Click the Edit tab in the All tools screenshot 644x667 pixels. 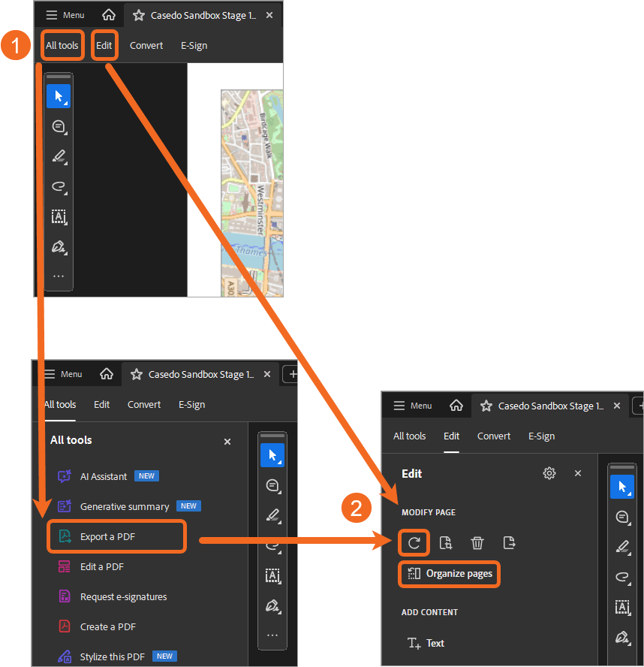click(101, 405)
